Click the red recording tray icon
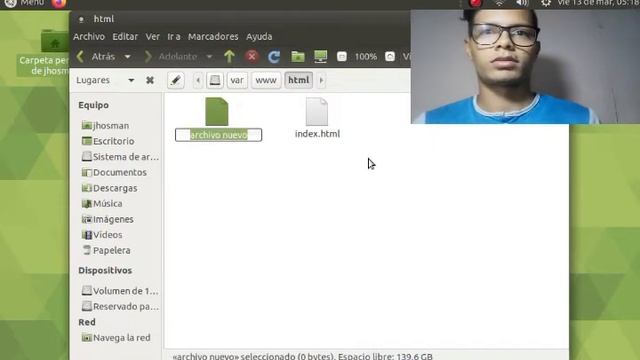 click(x=476, y=3)
